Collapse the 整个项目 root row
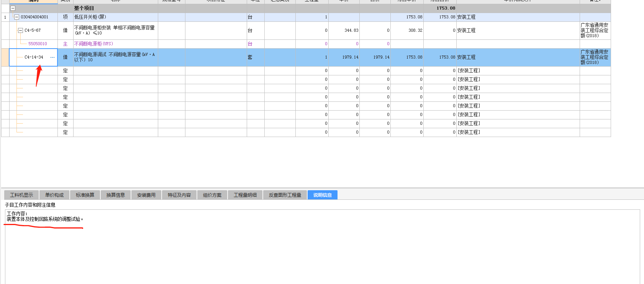644x284 pixels. [13, 8]
